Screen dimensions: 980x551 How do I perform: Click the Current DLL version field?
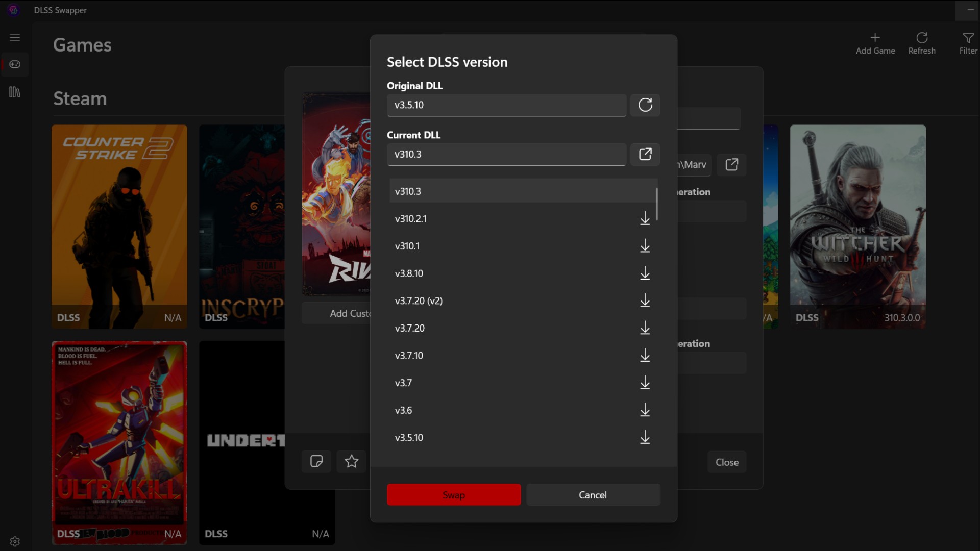506,154
